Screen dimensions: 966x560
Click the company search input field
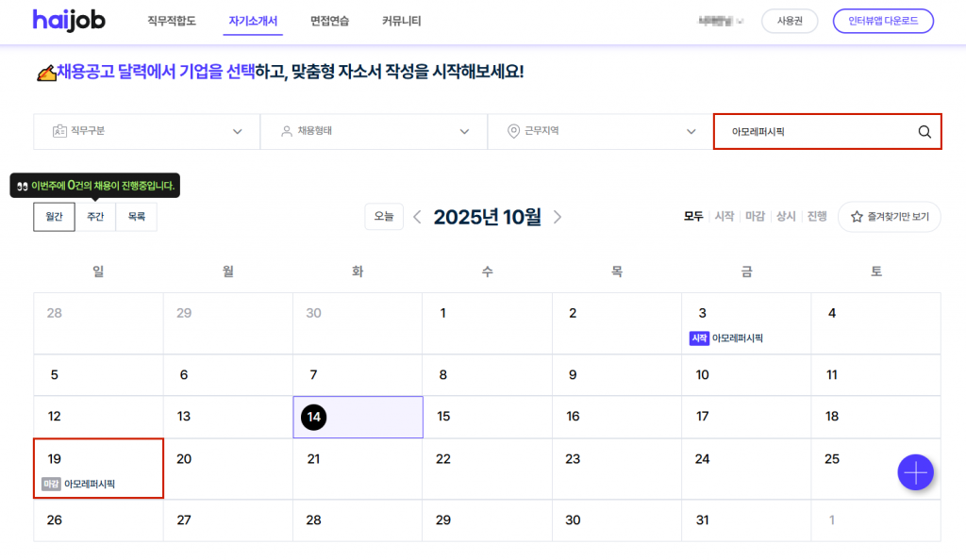816,132
